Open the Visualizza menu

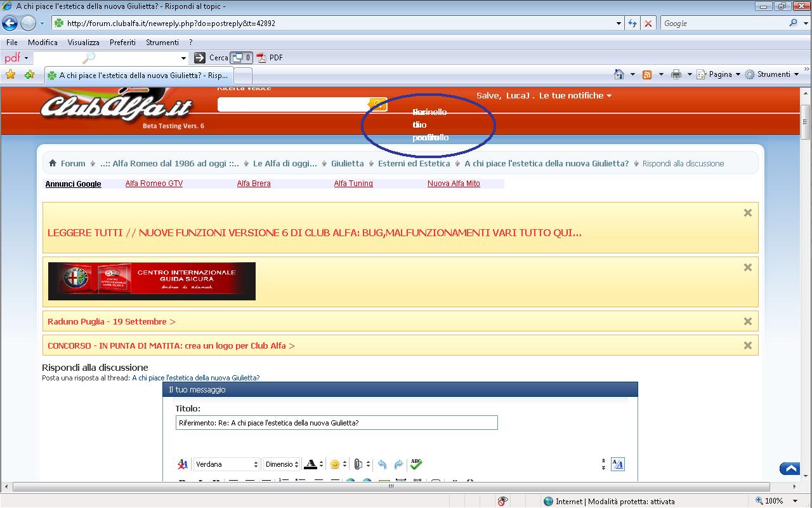pos(83,43)
